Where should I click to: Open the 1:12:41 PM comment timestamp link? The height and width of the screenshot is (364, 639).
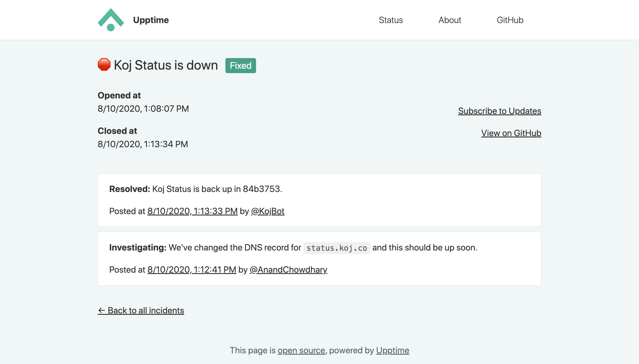191,270
